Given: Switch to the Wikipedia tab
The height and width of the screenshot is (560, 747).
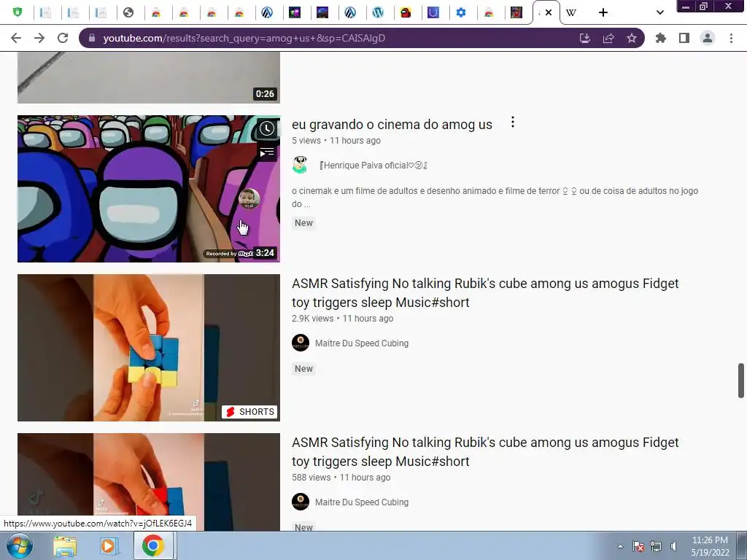Looking at the screenshot, I should tap(572, 13).
